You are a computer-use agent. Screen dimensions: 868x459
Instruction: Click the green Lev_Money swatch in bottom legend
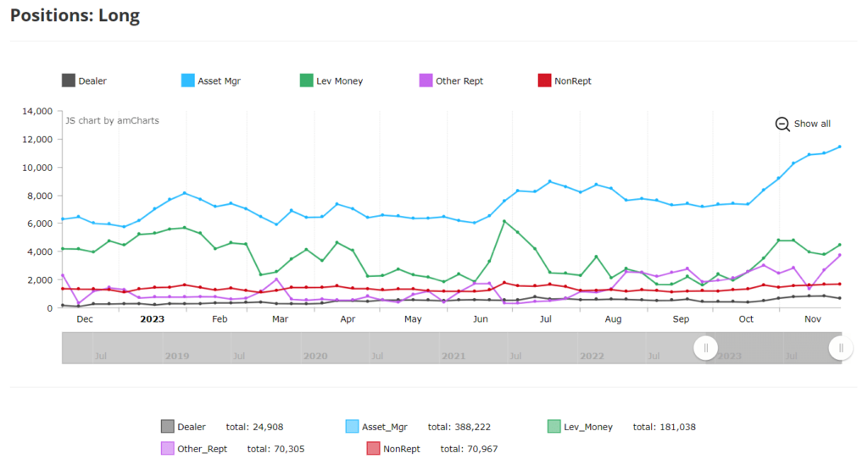554,427
